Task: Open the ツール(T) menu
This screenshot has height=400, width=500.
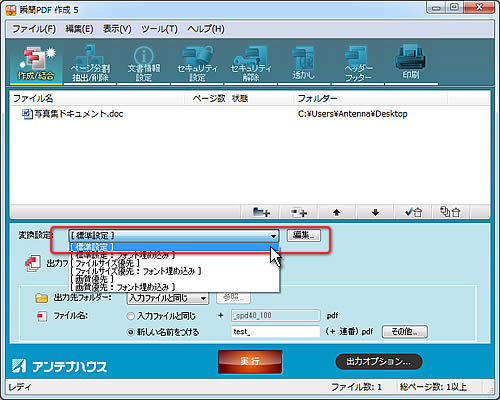Action: coord(159,29)
